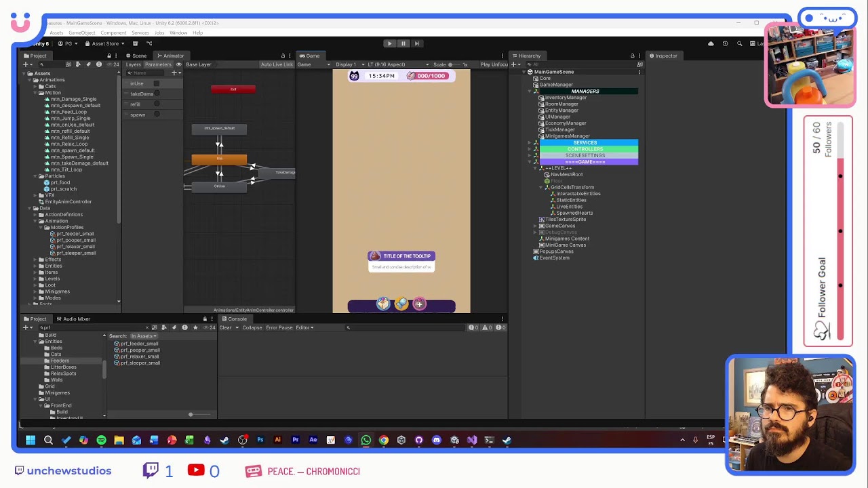868x488 pixels.
Task: Open the Component menu
Action: [113, 33]
